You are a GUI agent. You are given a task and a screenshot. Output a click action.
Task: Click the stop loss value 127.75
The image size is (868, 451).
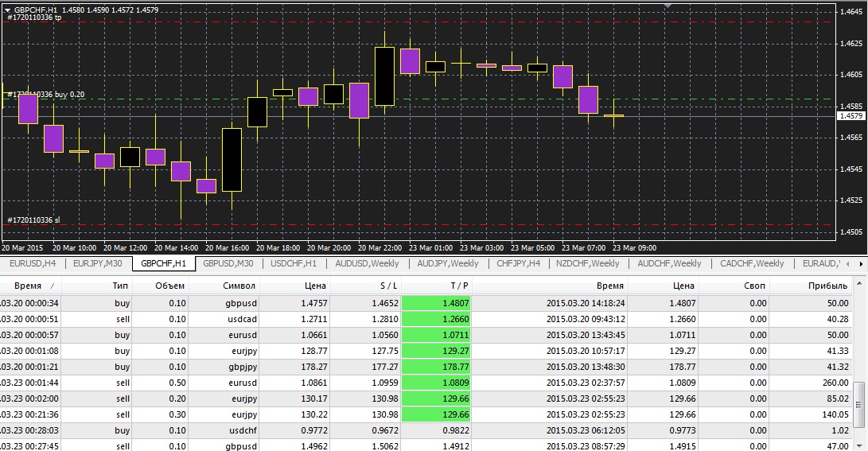pyautogui.click(x=385, y=351)
